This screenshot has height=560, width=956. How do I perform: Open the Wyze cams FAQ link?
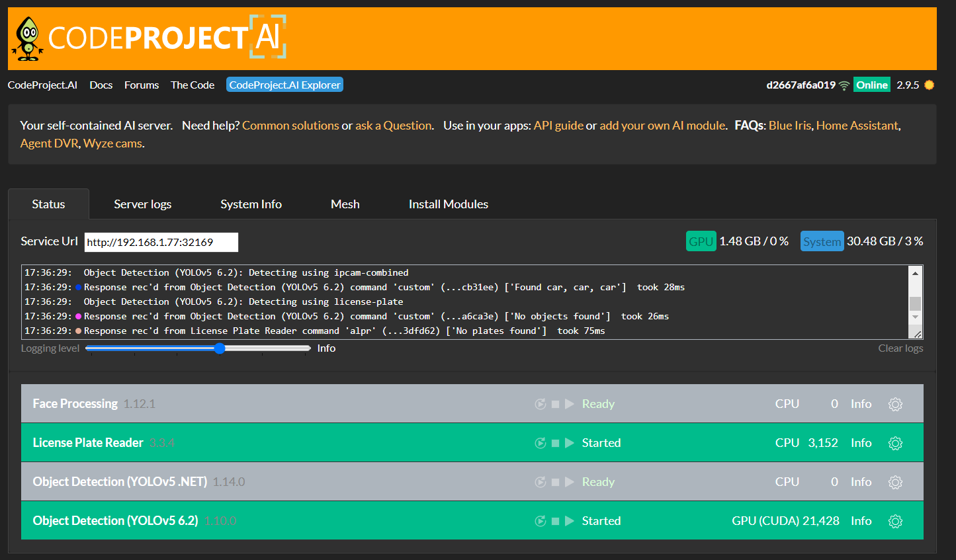point(112,143)
